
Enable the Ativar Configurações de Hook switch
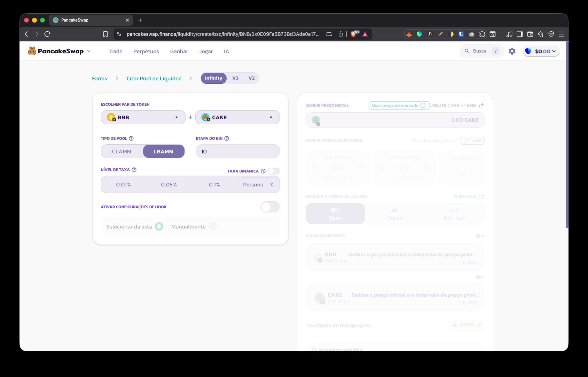coord(270,207)
